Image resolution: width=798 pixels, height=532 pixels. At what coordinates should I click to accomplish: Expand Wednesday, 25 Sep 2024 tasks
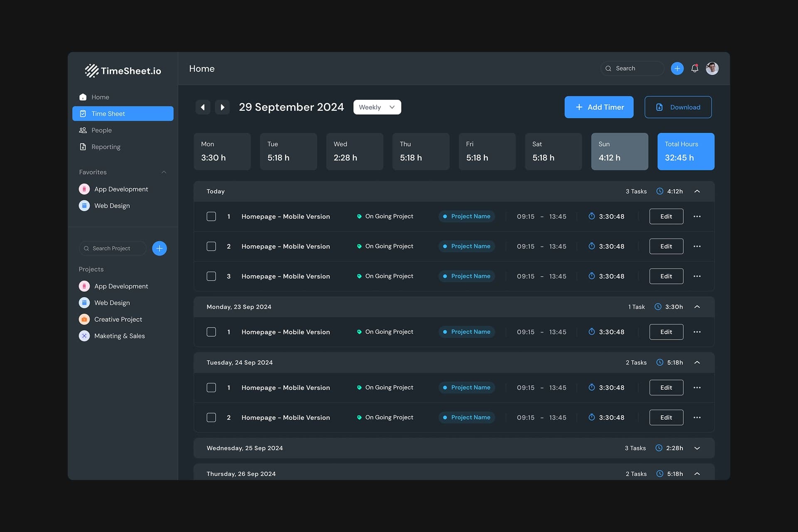pos(697,448)
